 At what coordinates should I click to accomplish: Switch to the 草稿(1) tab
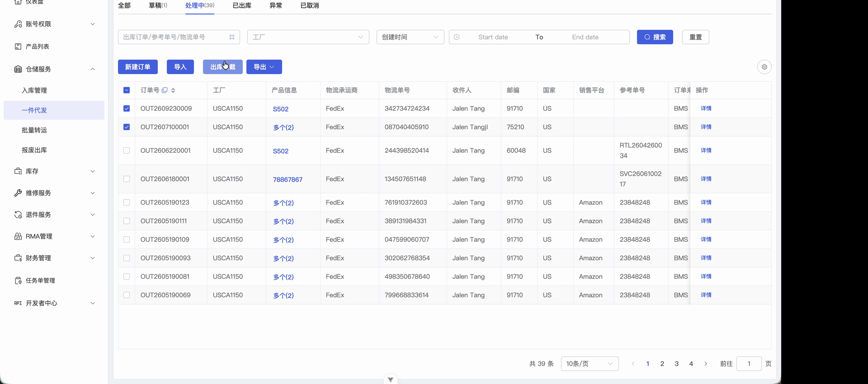click(x=158, y=5)
